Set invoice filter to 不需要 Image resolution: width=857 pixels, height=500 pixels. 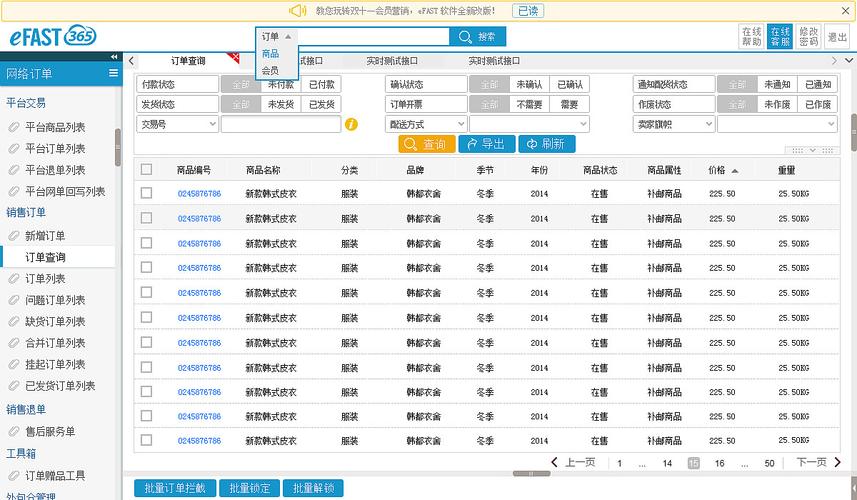529,104
